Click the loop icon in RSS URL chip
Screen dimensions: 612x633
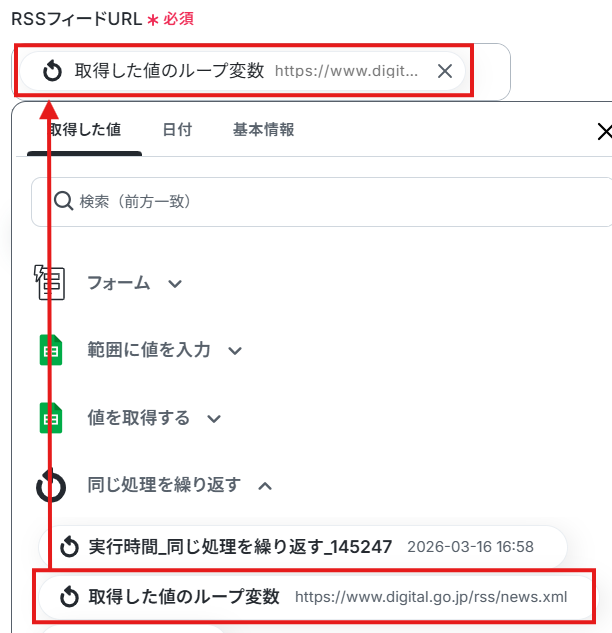tap(52, 71)
